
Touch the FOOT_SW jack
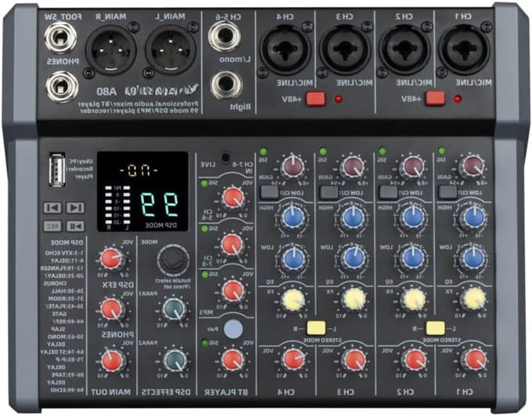(60, 37)
